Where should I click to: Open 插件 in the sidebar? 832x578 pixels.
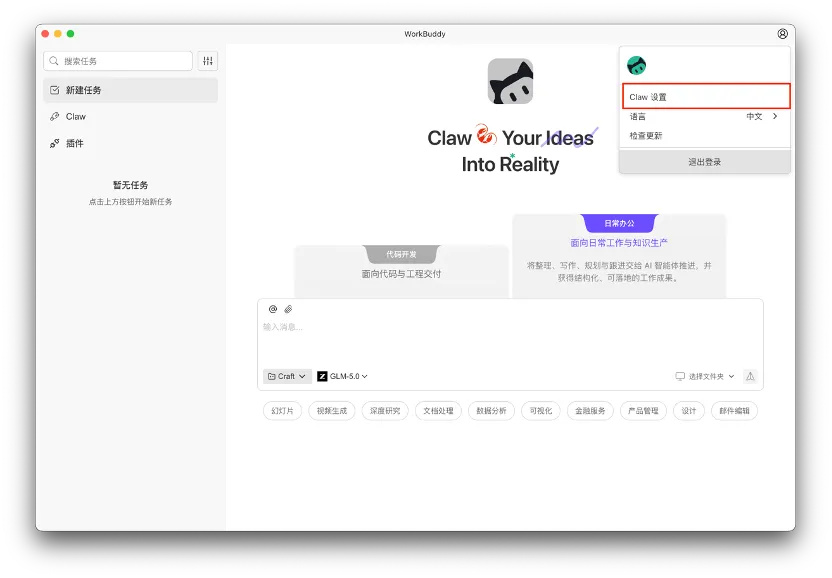click(x=131, y=143)
